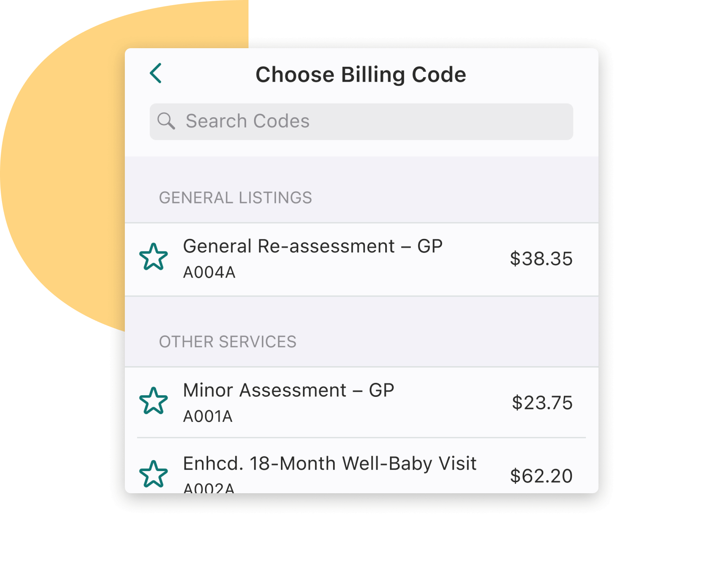
Task: Select the OTHER SERVICES section header
Action: [228, 341]
